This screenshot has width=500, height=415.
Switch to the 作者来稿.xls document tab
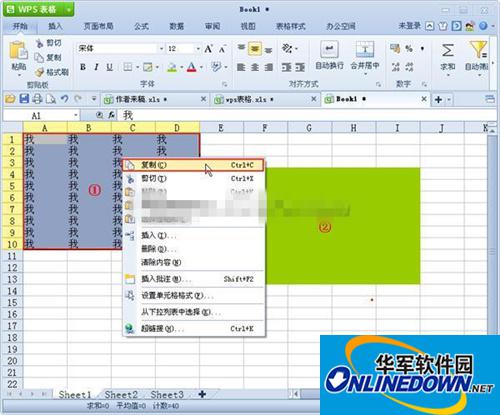pyautogui.click(x=155, y=99)
